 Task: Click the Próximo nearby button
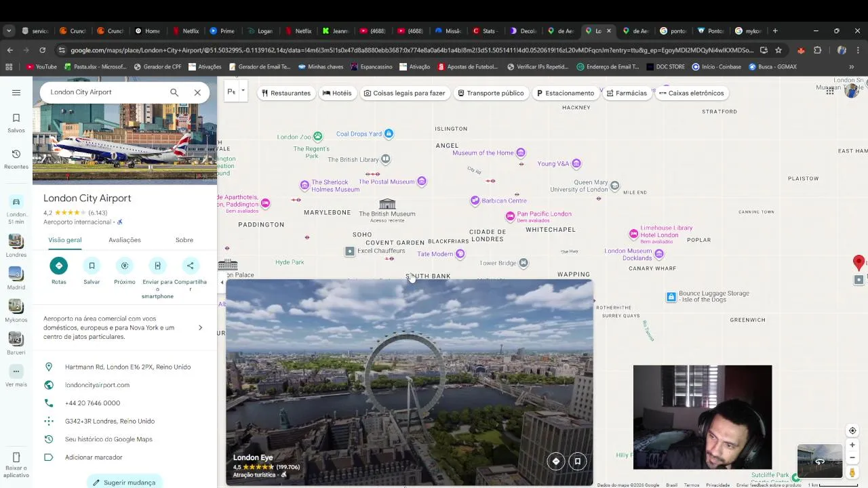coord(124,266)
